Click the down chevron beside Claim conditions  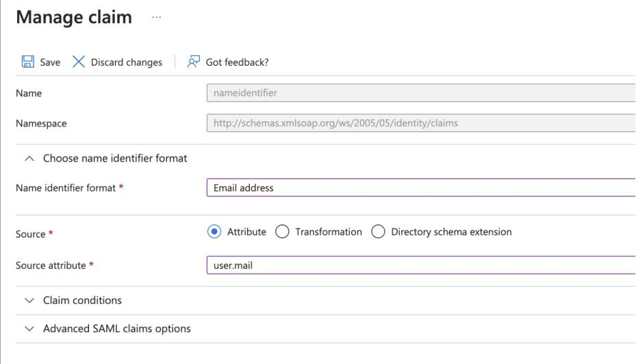[29, 300]
